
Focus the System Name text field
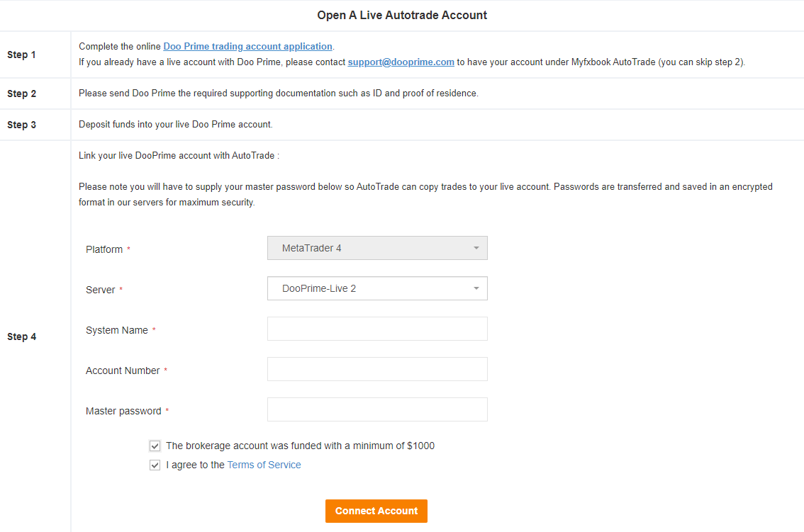pyautogui.click(x=377, y=329)
